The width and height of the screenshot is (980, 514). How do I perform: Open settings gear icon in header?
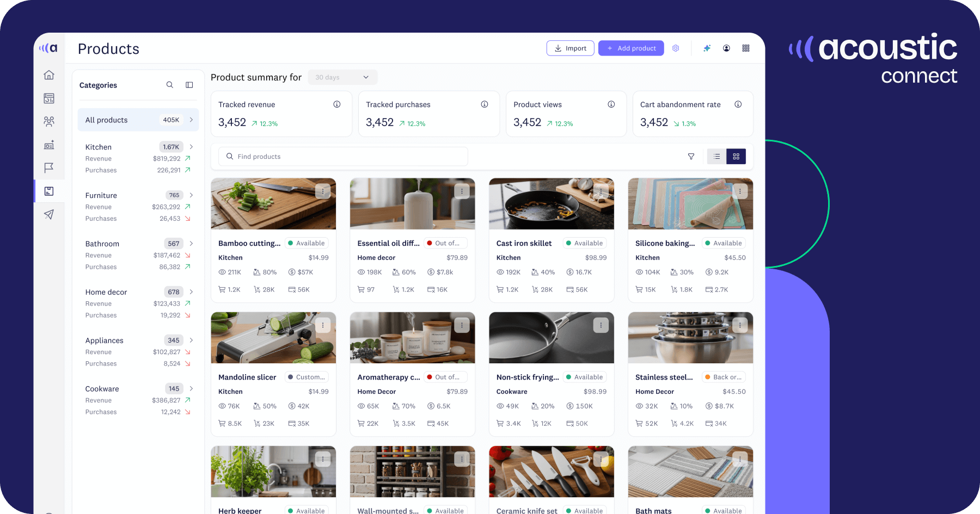pos(676,48)
